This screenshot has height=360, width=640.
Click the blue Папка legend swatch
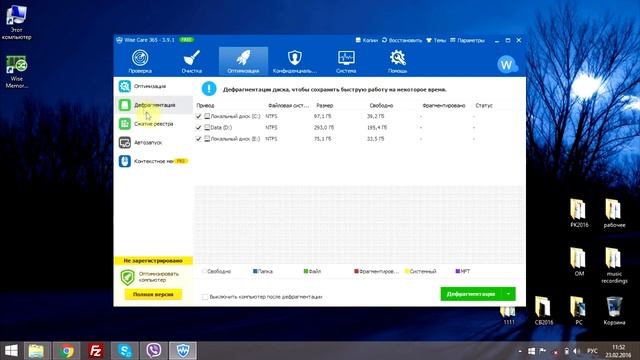(255, 271)
